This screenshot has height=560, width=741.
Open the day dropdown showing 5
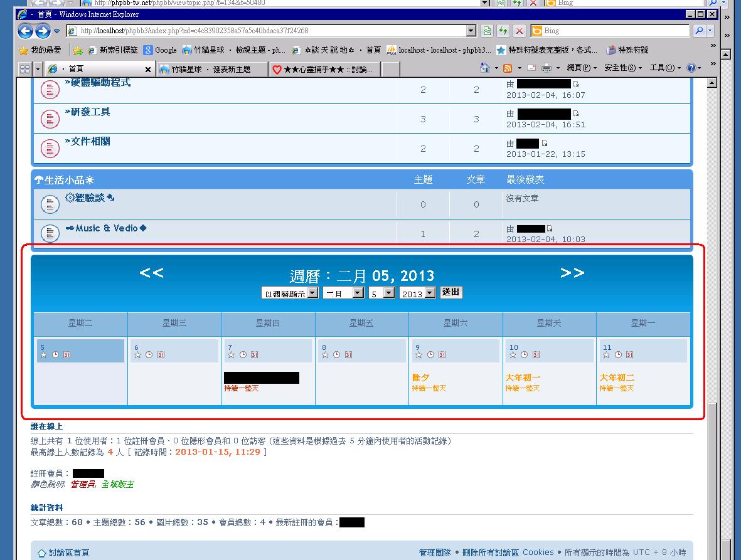382,293
